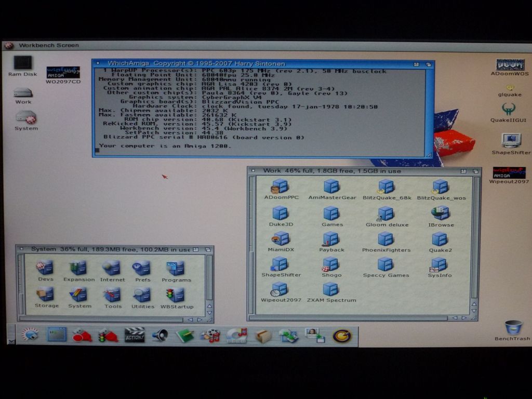This screenshot has width=532, height=399.
Task: Open the WBStartup drawer
Action: coord(176,295)
